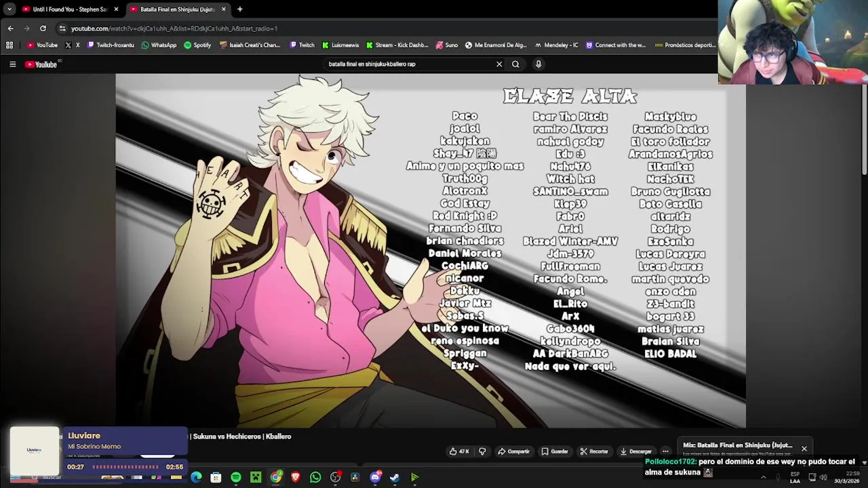Go back to the previous page
Screen dimensions: 868x488
tap(10, 28)
